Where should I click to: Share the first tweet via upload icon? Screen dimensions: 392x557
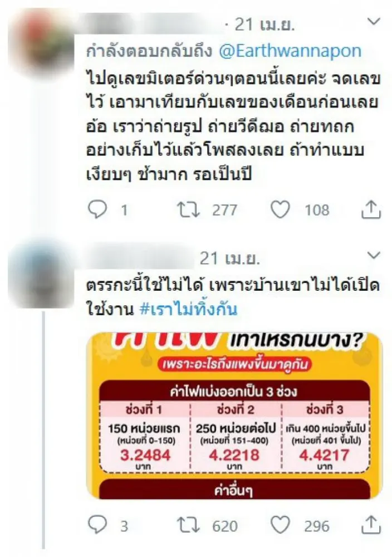[x=371, y=209]
